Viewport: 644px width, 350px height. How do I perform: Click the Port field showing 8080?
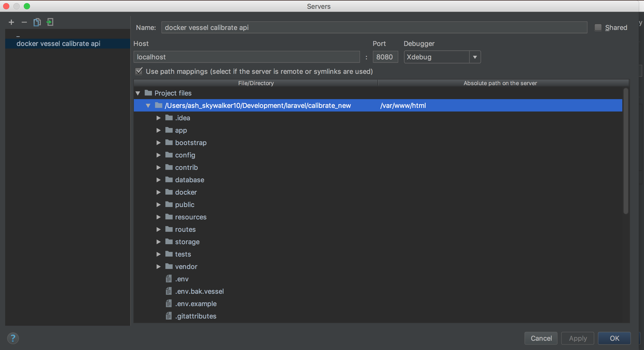[x=385, y=57]
